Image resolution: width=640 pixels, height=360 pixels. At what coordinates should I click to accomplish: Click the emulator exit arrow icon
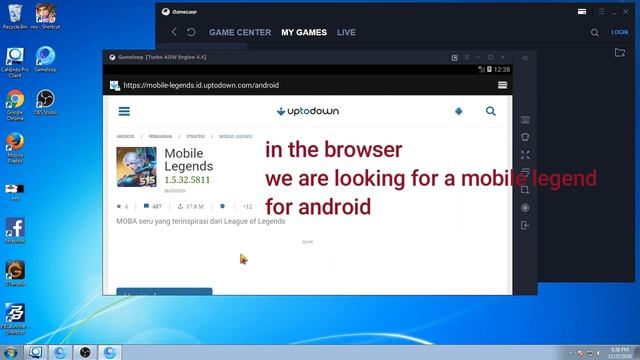click(525, 225)
